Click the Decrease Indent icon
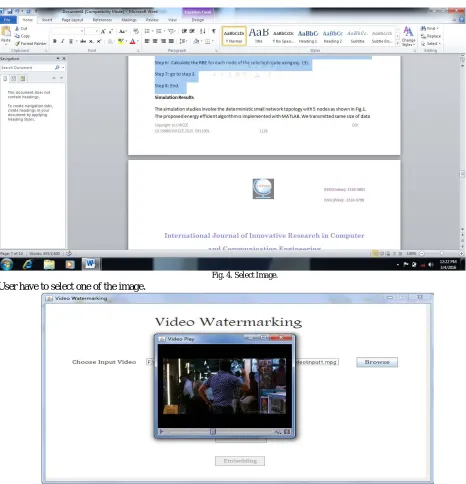Viewport: 466px width, 484px height. click(x=184, y=31)
